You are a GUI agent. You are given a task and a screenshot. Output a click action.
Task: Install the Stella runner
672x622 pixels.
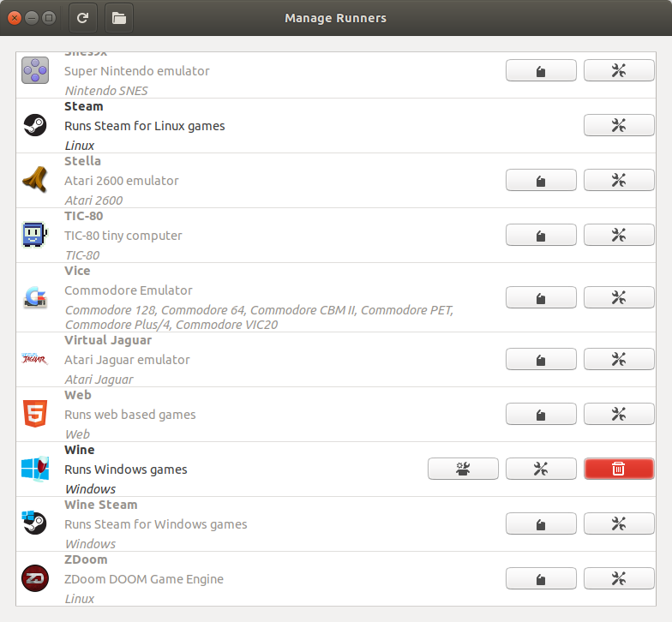(541, 180)
